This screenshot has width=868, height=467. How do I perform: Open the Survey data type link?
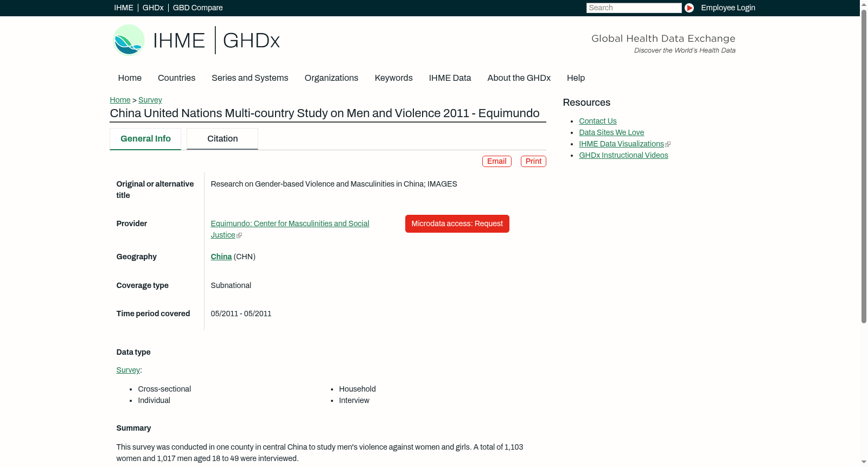128,370
